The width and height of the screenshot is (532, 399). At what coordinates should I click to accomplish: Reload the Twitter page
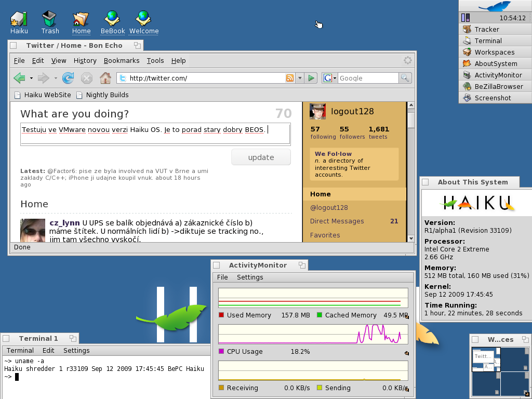(68, 78)
